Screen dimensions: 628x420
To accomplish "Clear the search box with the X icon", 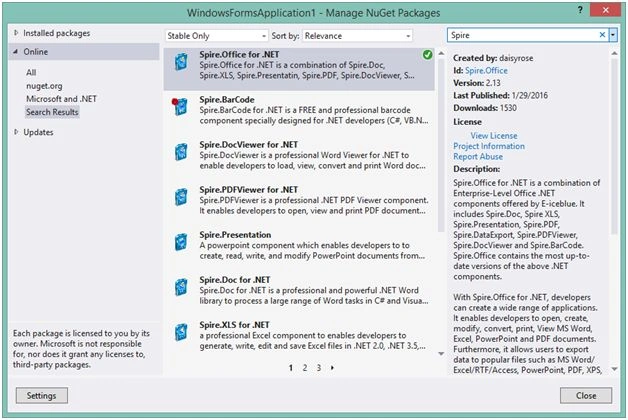I will pos(602,35).
